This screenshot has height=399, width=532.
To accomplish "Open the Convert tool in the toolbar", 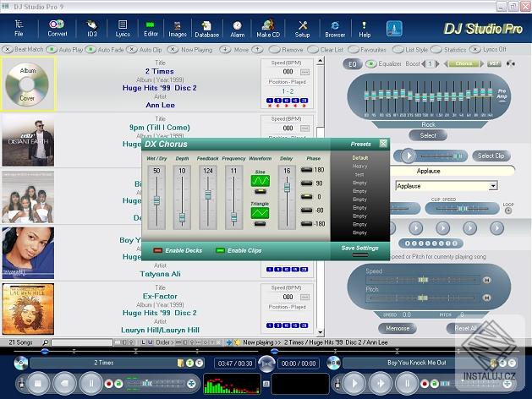I will point(57,28).
